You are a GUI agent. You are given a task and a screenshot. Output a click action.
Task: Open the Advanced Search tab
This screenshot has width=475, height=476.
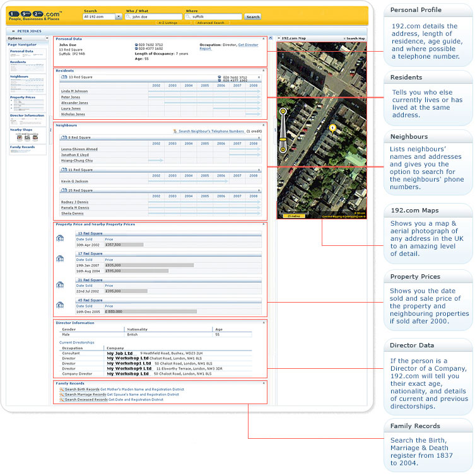[211, 23]
